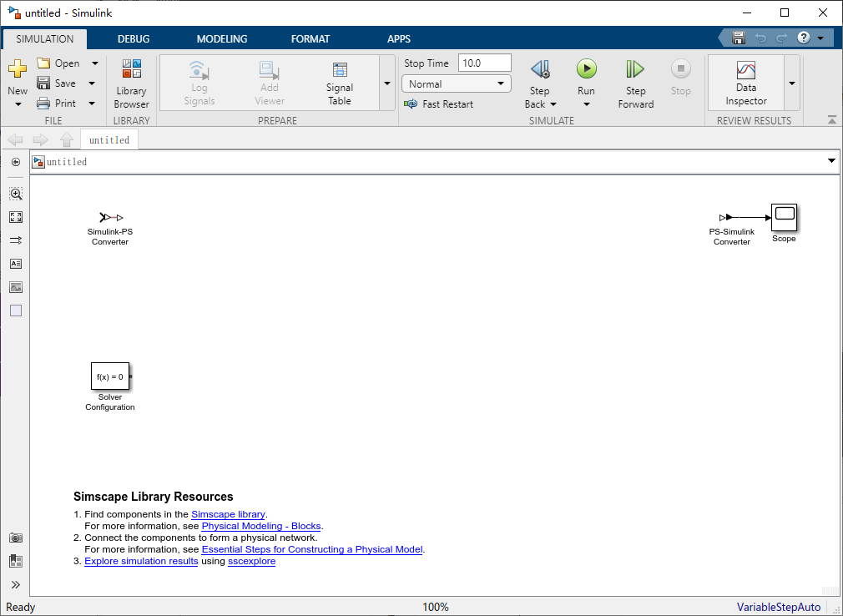Open Essential Steps for Constructing a Physical Model link
The width and height of the screenshot is (843, 616).
click(312, 549)
